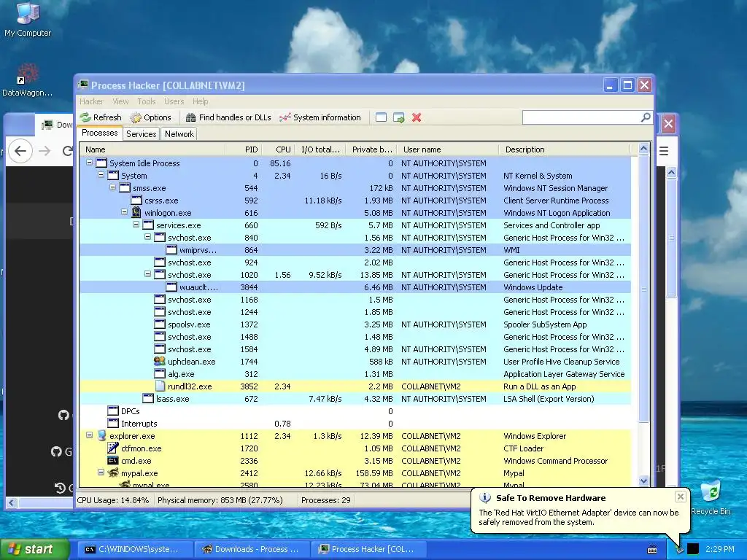Open the Hacker menu
This screenshot has height=560, width=747.
tap(91, 101)
